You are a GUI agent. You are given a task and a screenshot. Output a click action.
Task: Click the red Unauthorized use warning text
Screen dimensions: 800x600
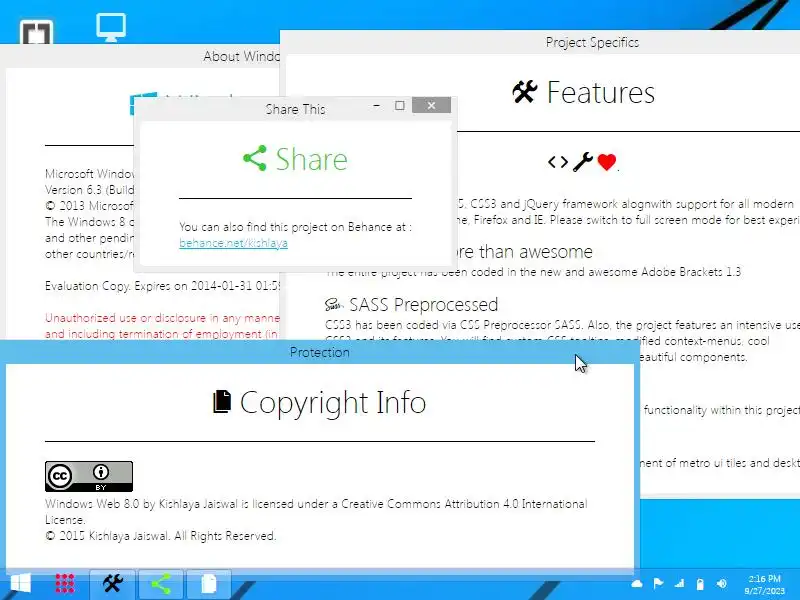tap(162, 326)
